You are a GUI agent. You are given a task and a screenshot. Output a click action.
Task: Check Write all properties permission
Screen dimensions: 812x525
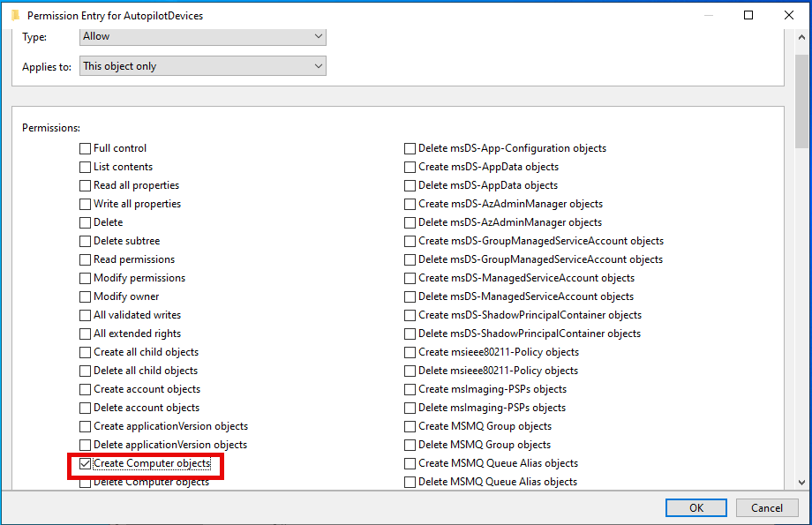pos(85,204)
